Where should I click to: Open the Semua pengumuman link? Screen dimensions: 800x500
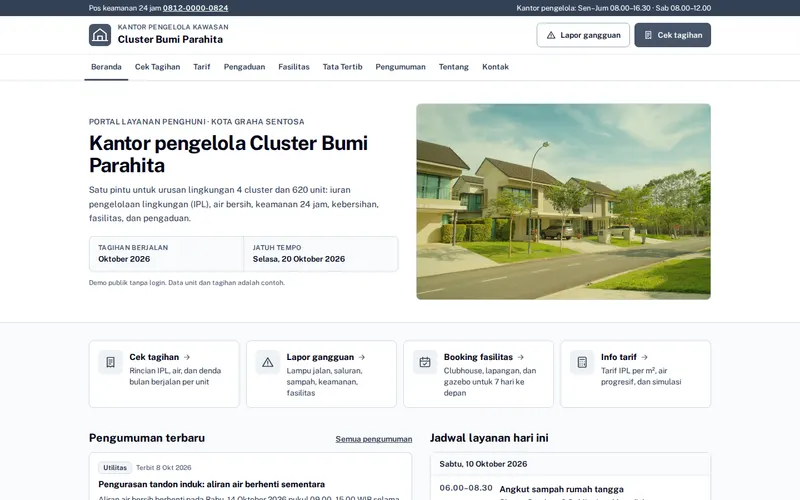pyautogui.click(x=373, y=439)
